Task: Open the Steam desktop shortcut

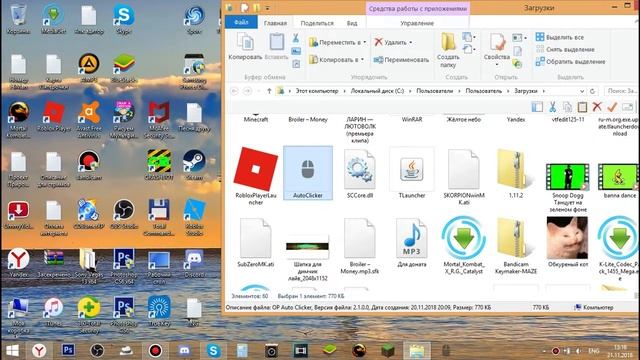Action: (x=194, y=165)
